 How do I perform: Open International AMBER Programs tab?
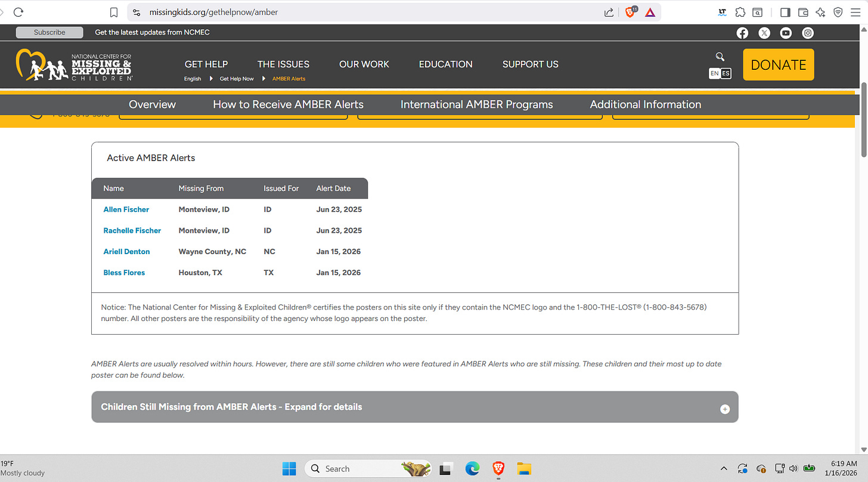(x=477, y=104)
